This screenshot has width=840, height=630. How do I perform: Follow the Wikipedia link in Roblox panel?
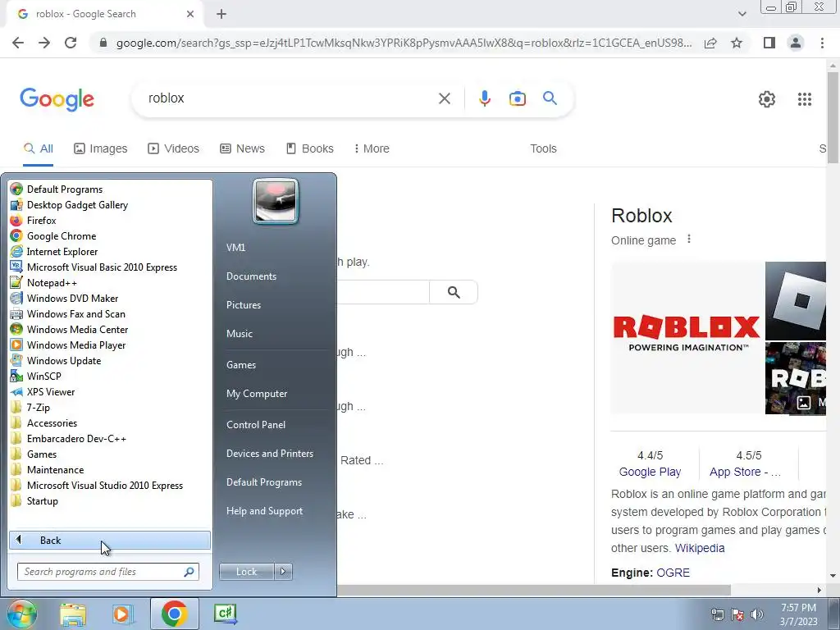pos(700,548)
